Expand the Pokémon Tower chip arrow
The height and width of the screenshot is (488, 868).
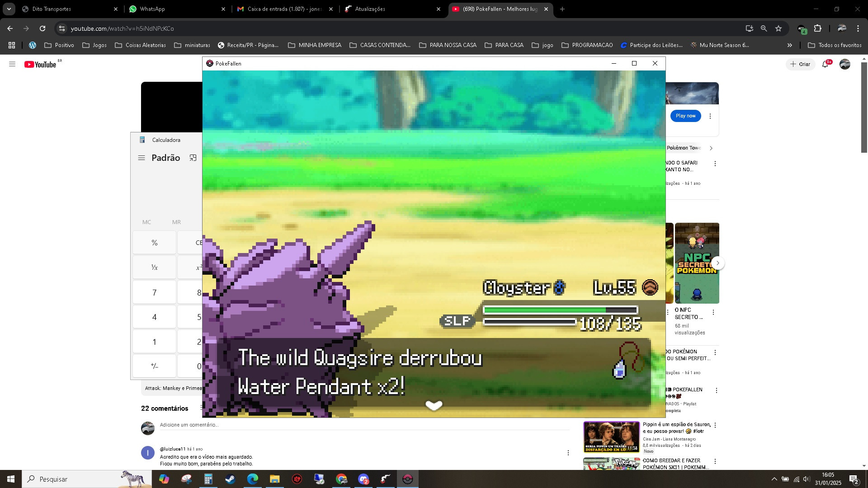[x=711, y=148]
